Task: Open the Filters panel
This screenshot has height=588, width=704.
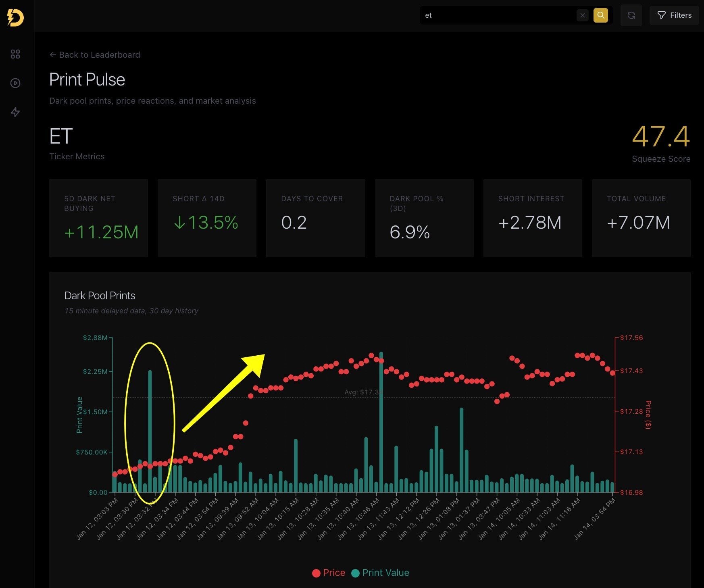Action: (x=674, y=15)
